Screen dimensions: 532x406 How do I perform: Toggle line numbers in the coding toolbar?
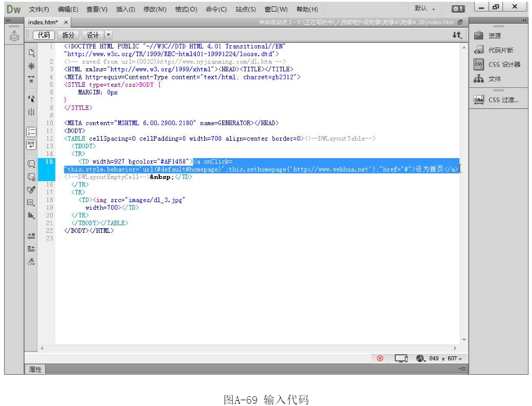click(31, 131)
